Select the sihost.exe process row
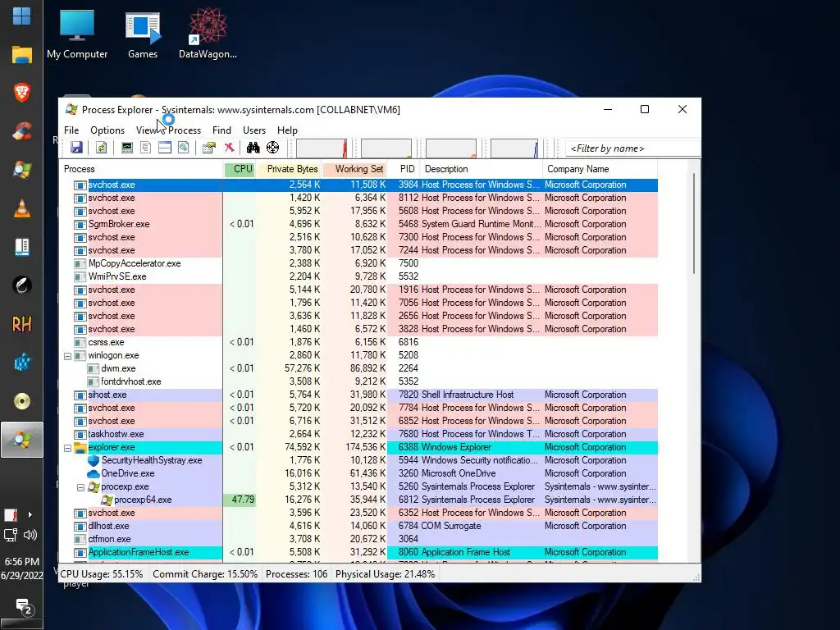This screenshot has height=630, width=840. tap(359, 395)
